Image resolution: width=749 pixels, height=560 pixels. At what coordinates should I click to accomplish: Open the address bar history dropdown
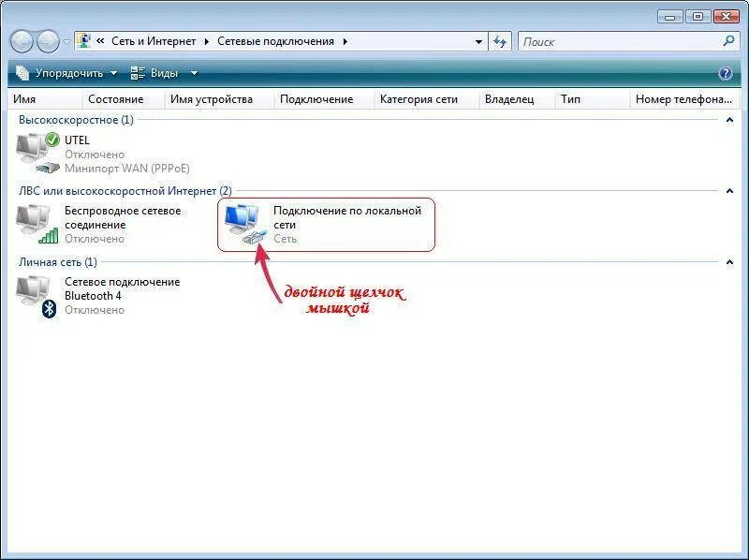478,41
